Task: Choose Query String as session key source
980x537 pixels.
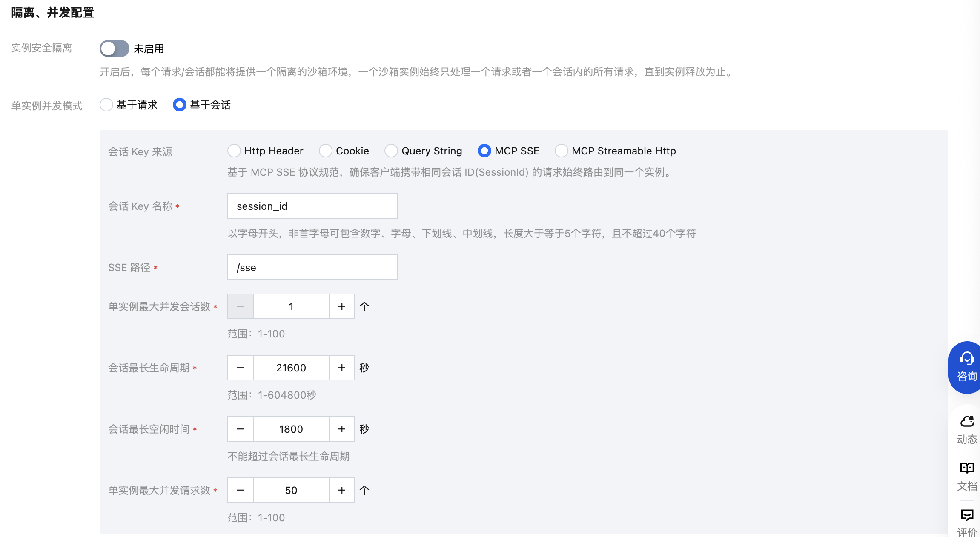Action: [x=391, y=151]
